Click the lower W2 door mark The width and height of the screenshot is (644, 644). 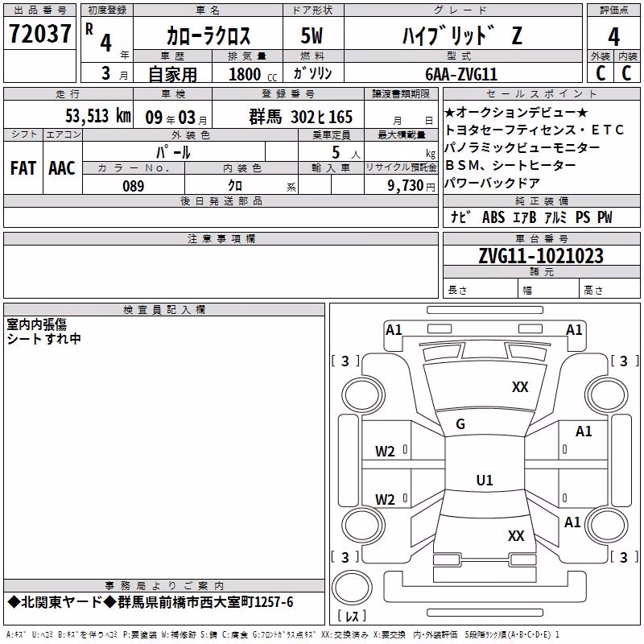click(385, 499)
